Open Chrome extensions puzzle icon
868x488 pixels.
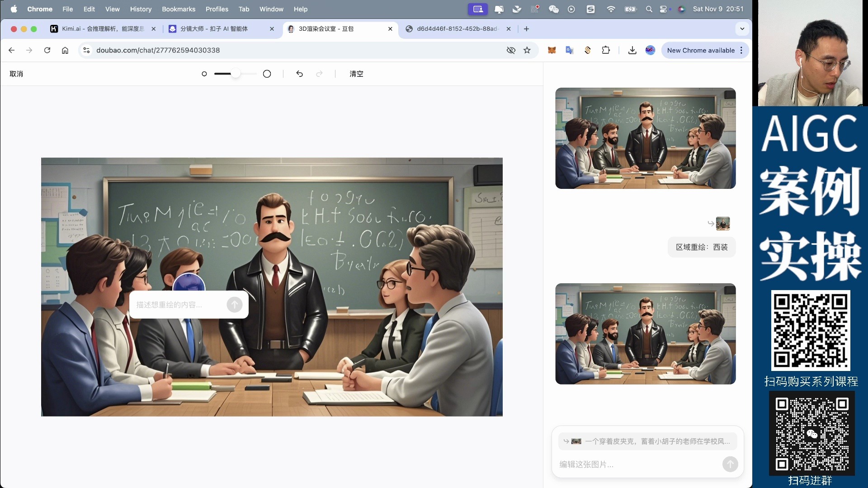606,50
